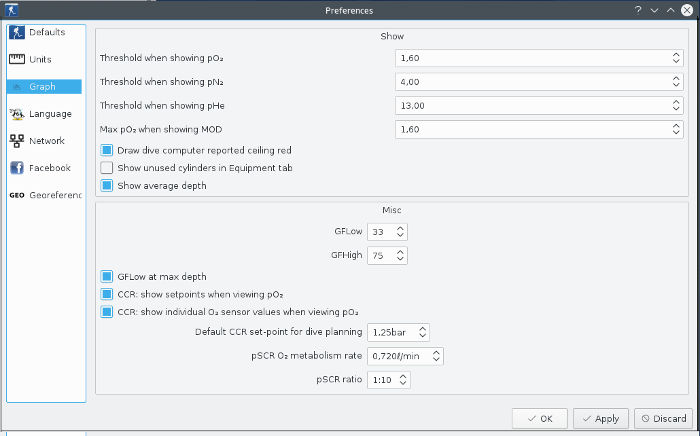Click the 0,720ℓ/min metabolism rate value

click(x=396, y=356)
